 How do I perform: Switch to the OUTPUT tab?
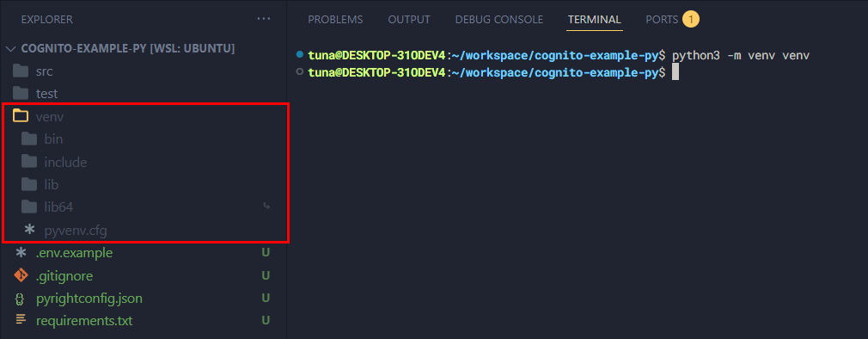click(409, 20)
